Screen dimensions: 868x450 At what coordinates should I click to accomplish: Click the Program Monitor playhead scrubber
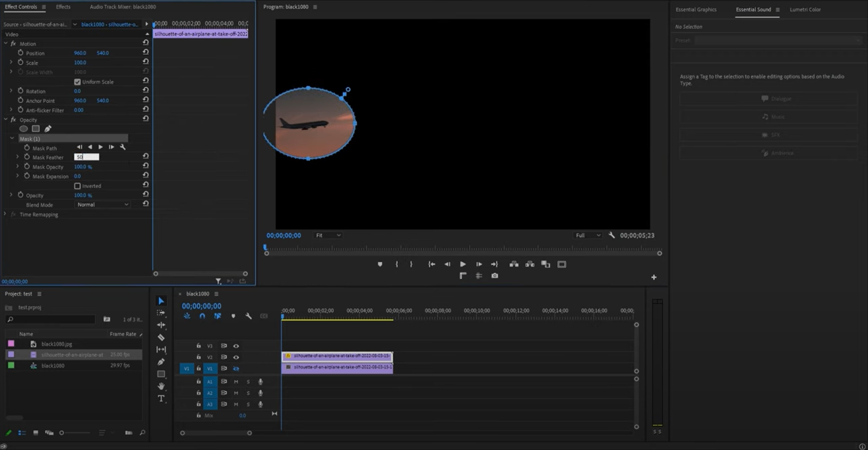tap(265, 247)
